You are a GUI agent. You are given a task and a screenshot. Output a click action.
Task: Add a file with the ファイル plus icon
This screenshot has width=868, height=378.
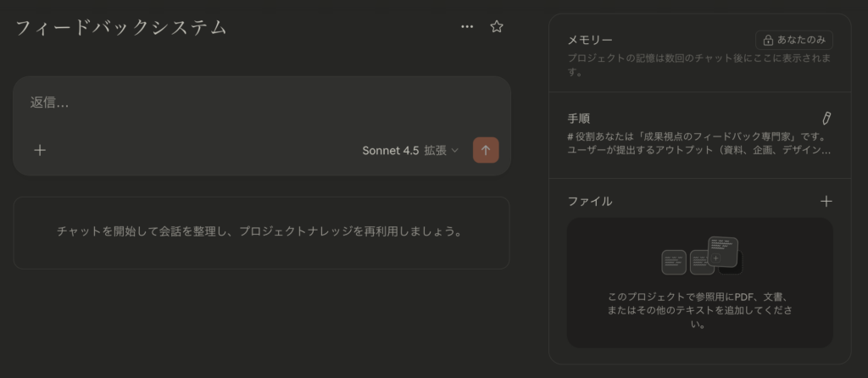[826, 202]
